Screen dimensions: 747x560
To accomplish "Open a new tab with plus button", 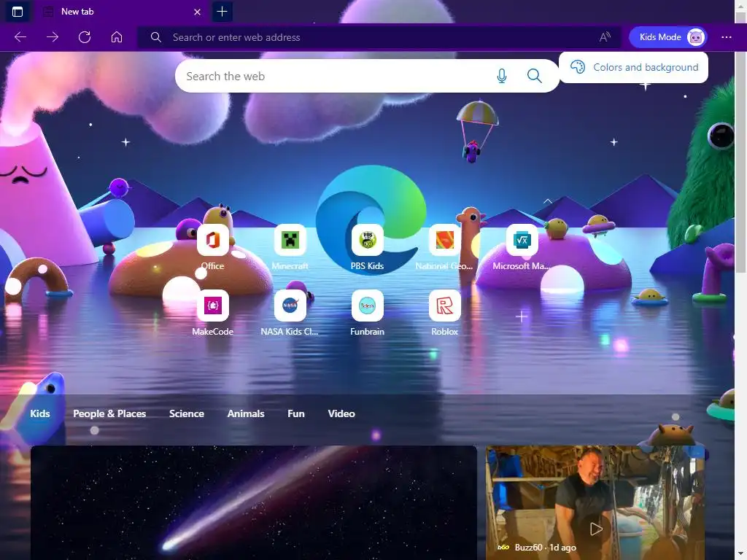I will pos(222,12).
